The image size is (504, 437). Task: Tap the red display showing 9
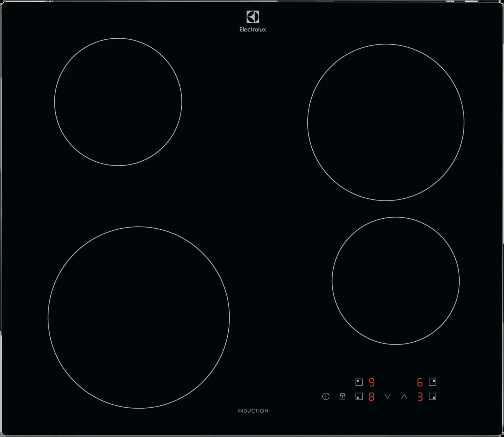(371, 382)
